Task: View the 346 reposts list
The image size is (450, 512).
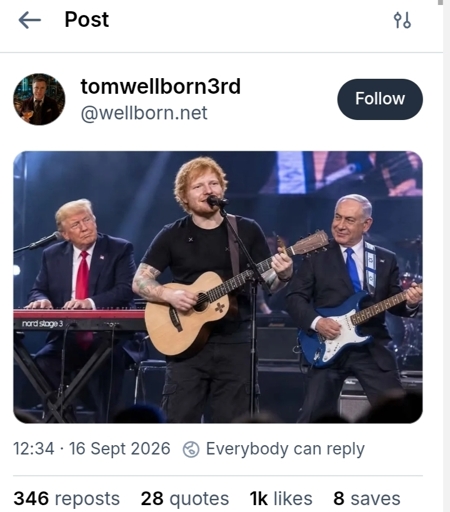Action: 66,498
